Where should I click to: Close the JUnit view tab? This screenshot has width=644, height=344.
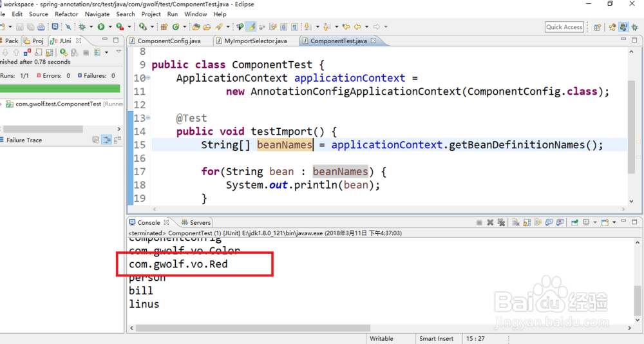coord(79,41)
